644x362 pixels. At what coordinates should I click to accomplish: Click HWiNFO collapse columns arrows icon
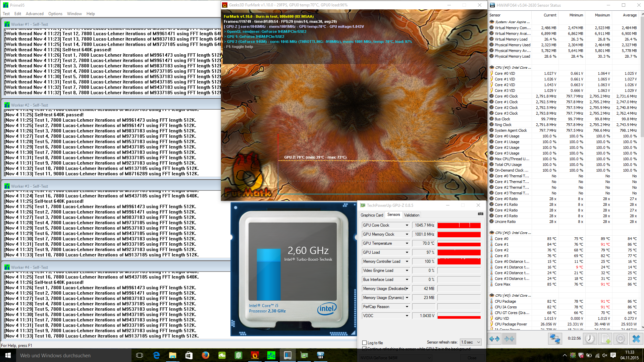(509, 339)
